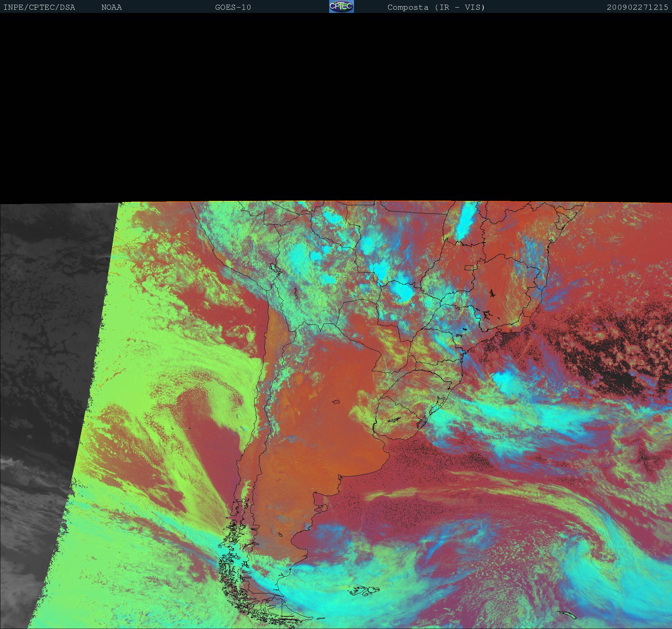This screenshot has height=629, width=672.
Task: Click the CPTEC logo in the header
Action: (341, 6)
